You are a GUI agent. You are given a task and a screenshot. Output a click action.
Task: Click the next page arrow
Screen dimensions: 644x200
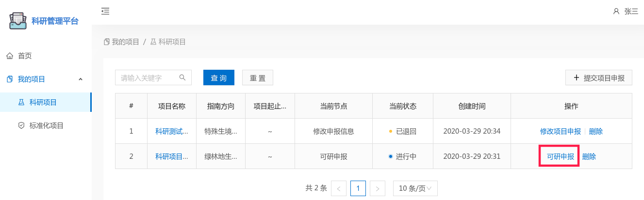[378, 188]
